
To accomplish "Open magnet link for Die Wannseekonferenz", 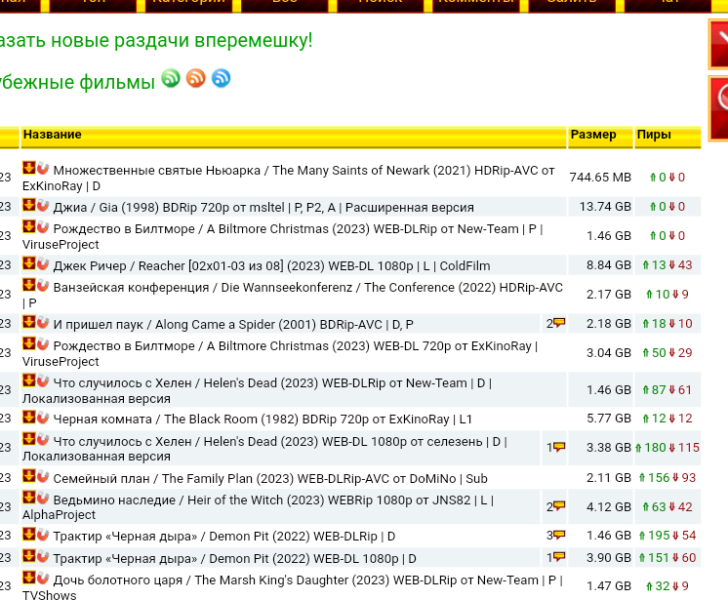I will (43, 285).
